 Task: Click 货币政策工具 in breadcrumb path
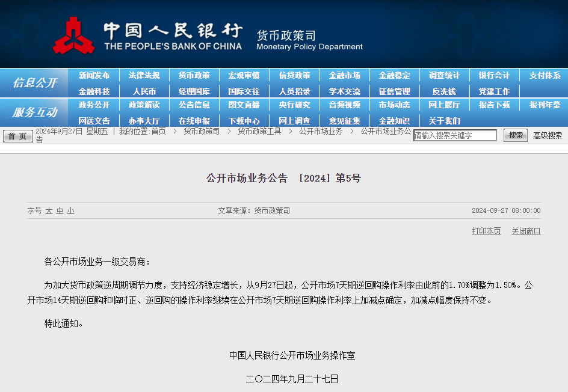(259, 131)
